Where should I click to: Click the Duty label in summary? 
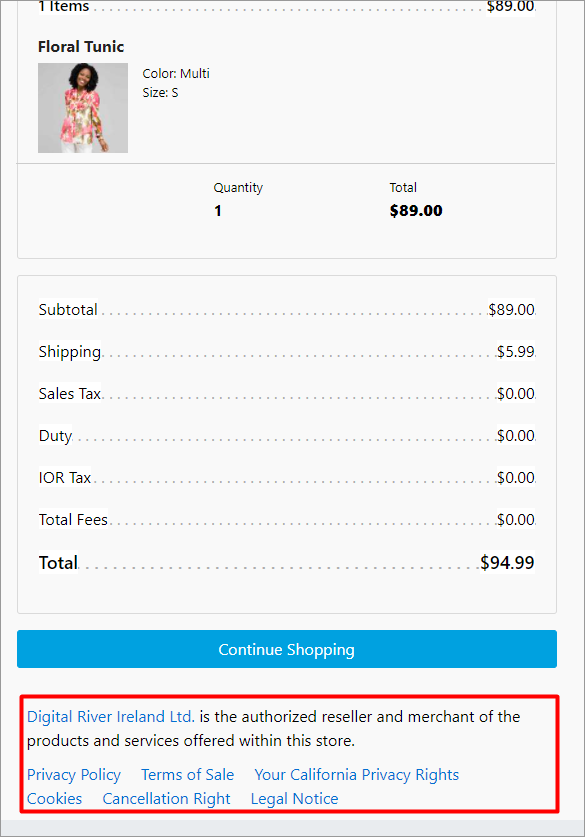55,436
